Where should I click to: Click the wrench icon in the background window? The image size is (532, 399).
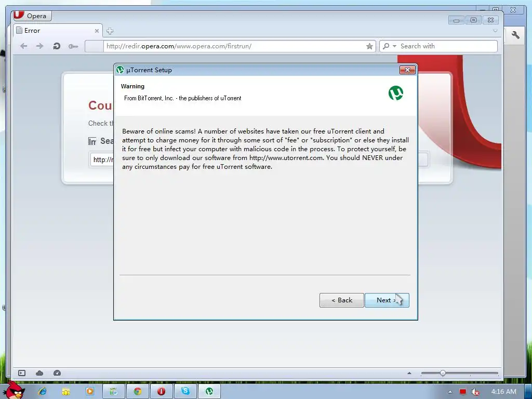(x=515, y=35)
